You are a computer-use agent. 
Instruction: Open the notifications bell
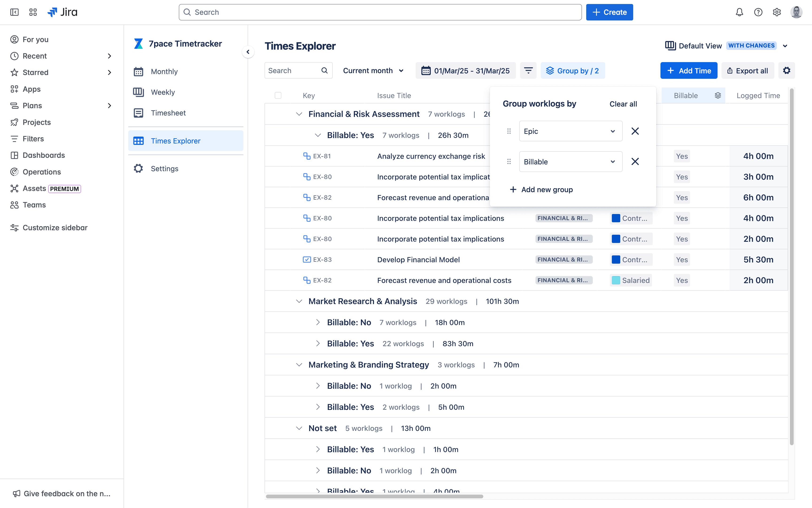tap(740, 12)
